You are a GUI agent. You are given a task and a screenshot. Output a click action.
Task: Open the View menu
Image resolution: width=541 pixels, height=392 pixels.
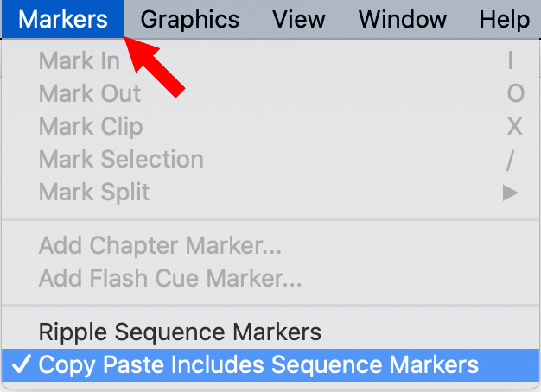298,18
